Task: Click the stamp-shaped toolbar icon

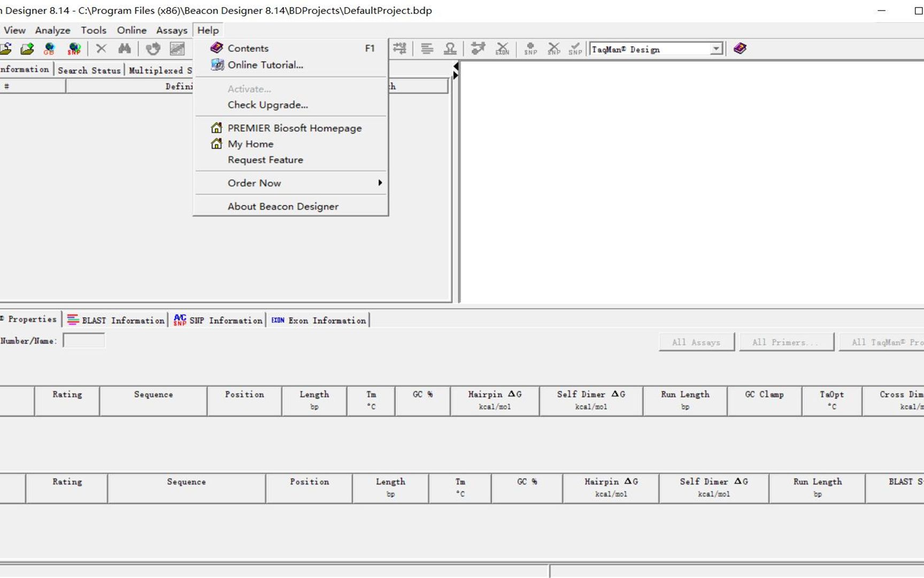Action: [x=450, y=49]
